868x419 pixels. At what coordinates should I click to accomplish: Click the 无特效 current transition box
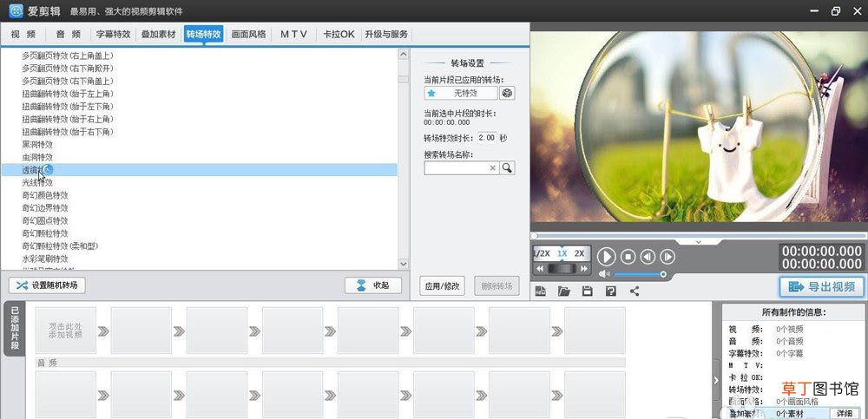pyautogui.click(x=461, y=93)
